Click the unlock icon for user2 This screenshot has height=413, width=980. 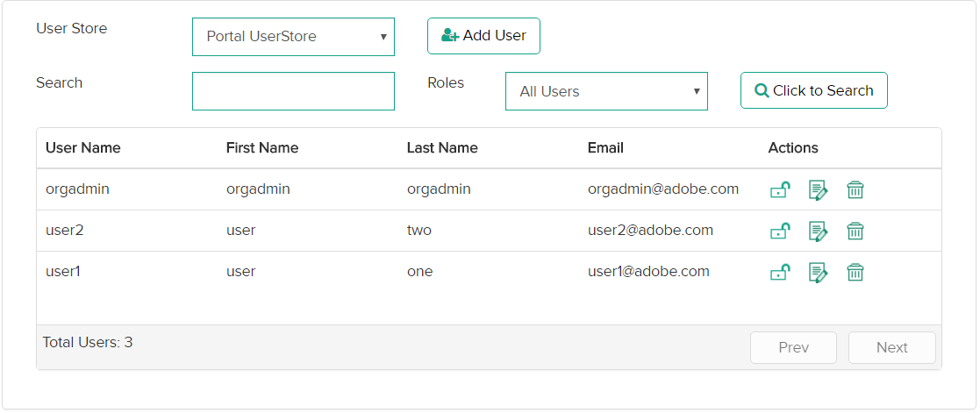point(780,231)
